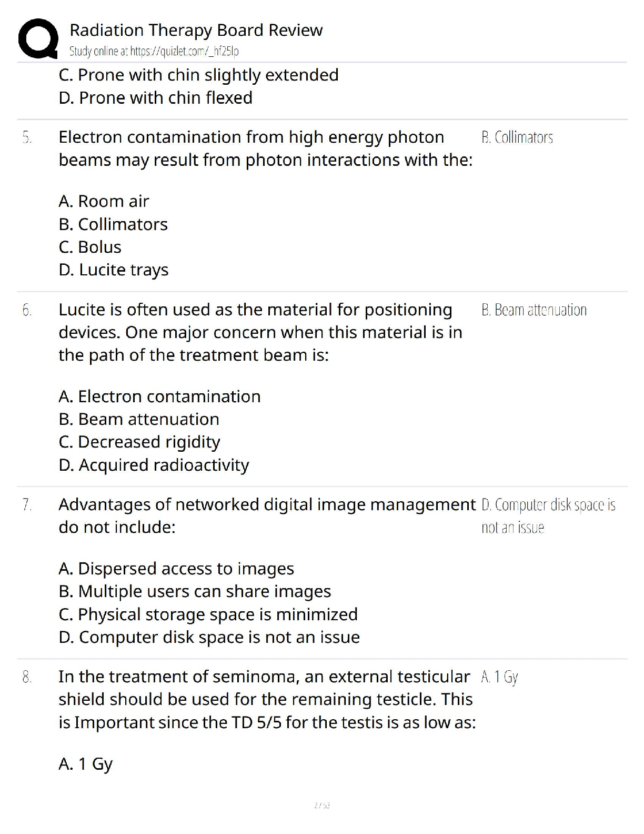Viewport: 644px width, 834px height.
Task: Choose option C. Bolus
Action: 90,247
